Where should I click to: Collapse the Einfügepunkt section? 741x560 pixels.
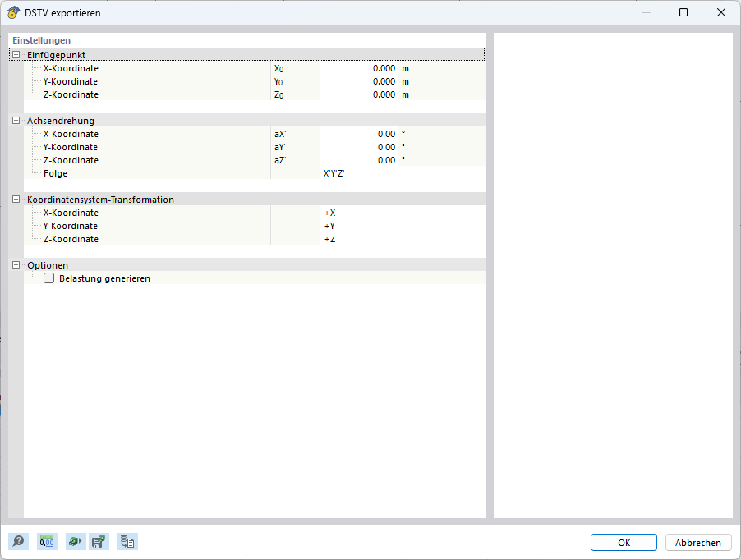[16, 55]
